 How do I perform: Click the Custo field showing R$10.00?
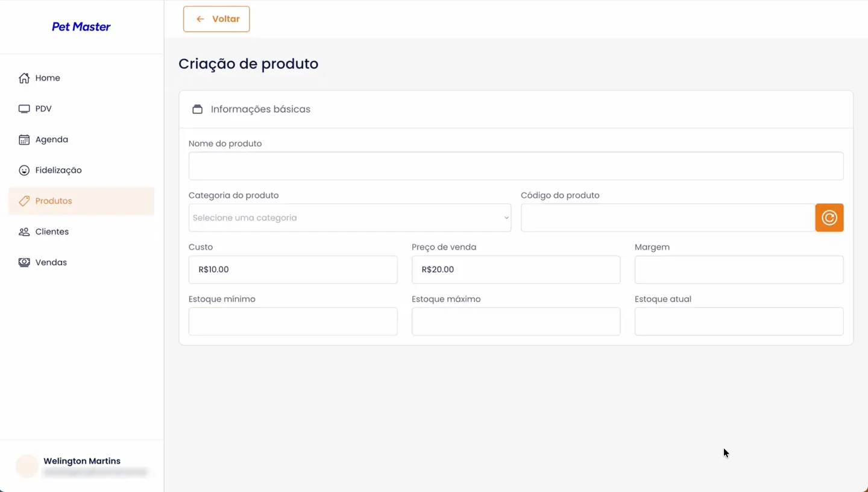click(293, 270)
